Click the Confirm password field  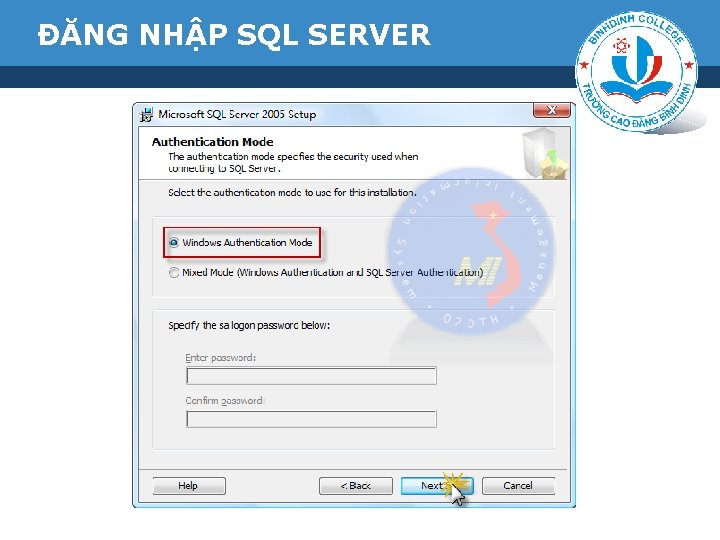311,419
